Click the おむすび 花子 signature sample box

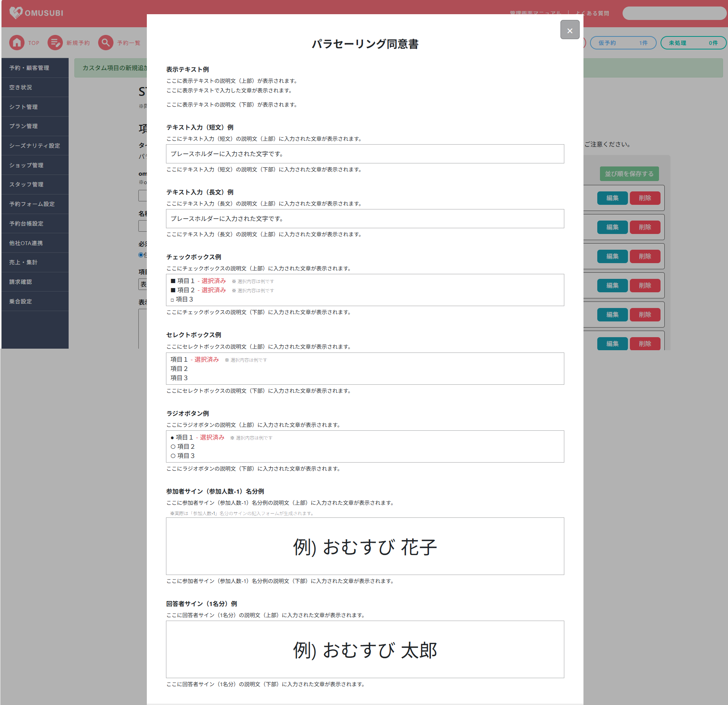pos(365,546)
